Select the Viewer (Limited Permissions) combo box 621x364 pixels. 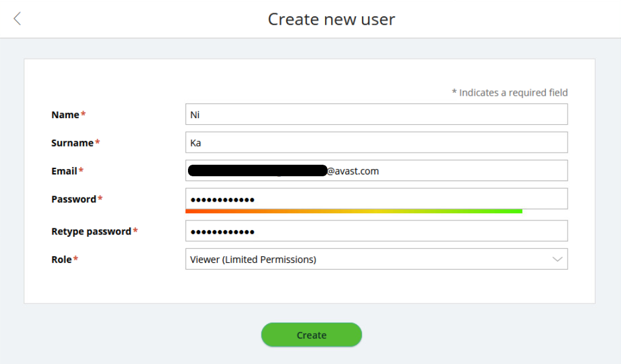tap(376, 259)
